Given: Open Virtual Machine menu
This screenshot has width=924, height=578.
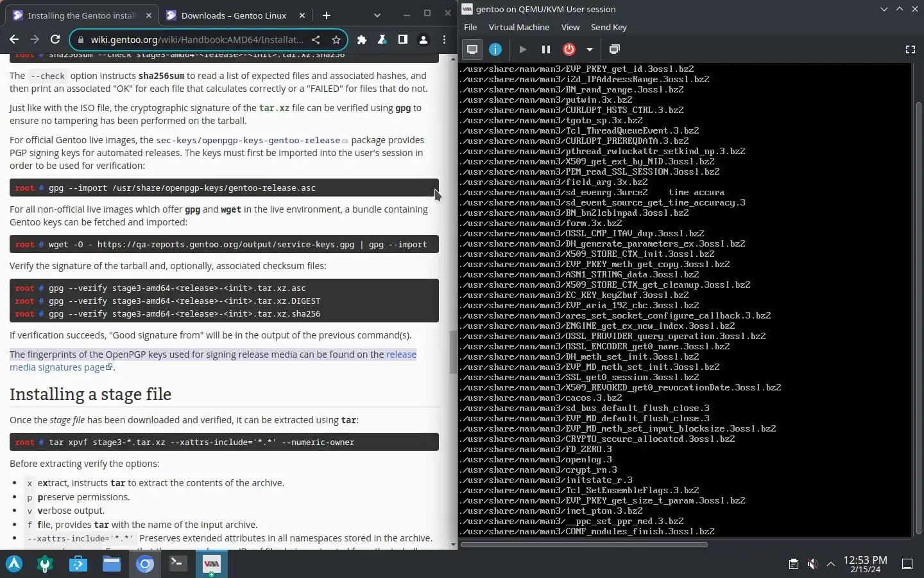Looking at the screenshot, I should [x=519, y=27].
